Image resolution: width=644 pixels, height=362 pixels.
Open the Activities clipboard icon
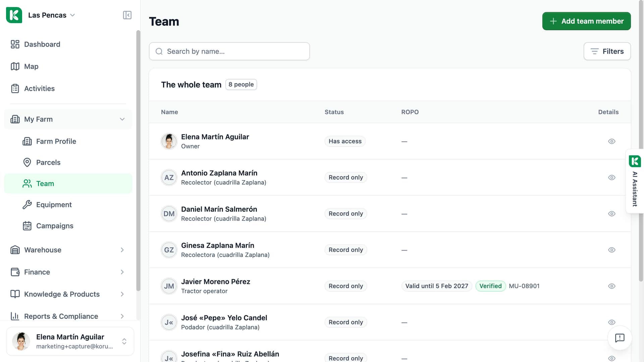coord(15,88)
